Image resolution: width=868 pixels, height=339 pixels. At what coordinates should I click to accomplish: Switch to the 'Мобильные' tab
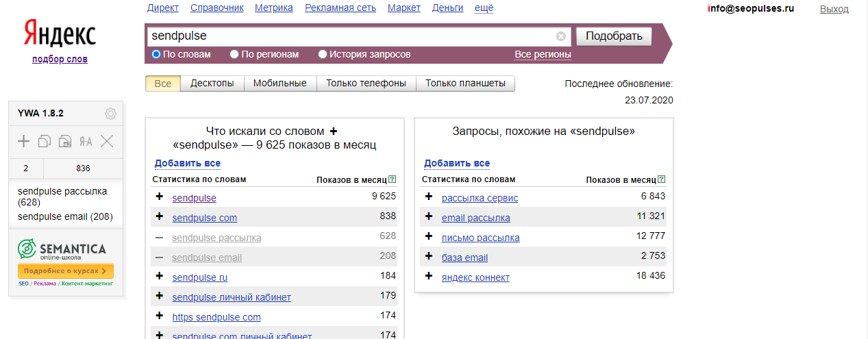click(x=280, y=83)
